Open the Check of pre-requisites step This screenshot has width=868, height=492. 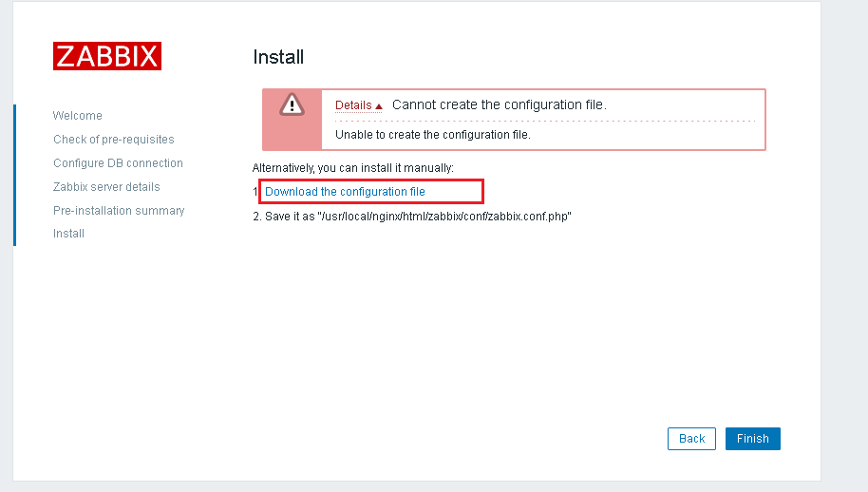(114, 140)
